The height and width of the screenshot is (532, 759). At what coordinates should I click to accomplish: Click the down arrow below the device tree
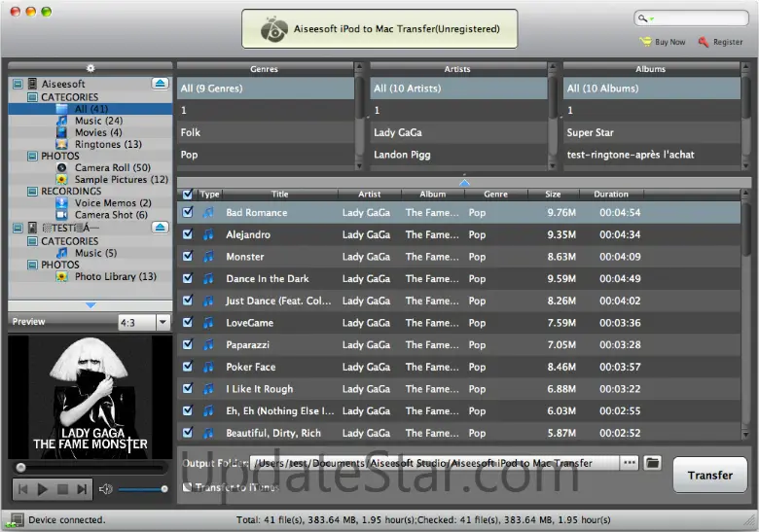(90, 305)
